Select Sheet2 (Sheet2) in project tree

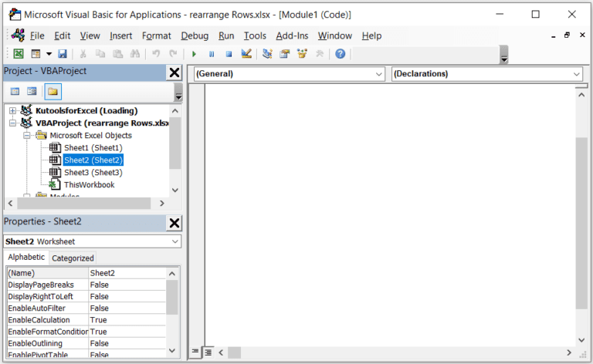[93, 160]
